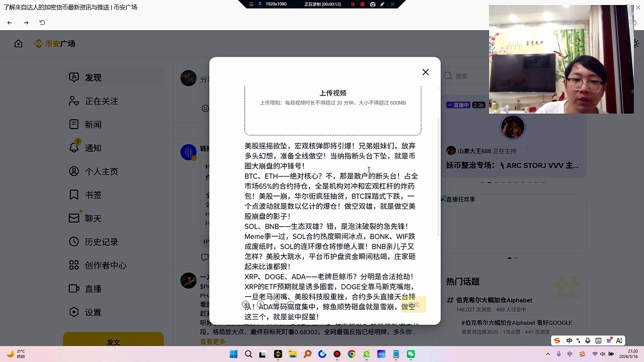
Task: Click the 创作者中心 creator center icon
Action: pyautogui.click(x=74, y=265)
